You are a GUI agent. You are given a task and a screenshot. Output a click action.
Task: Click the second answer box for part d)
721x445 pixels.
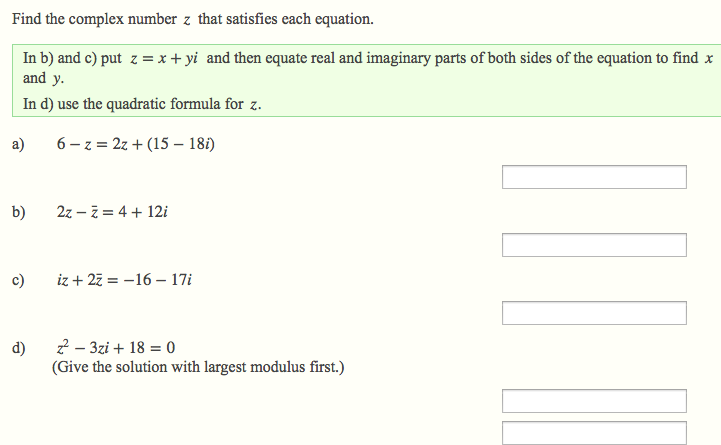[594, 433]
